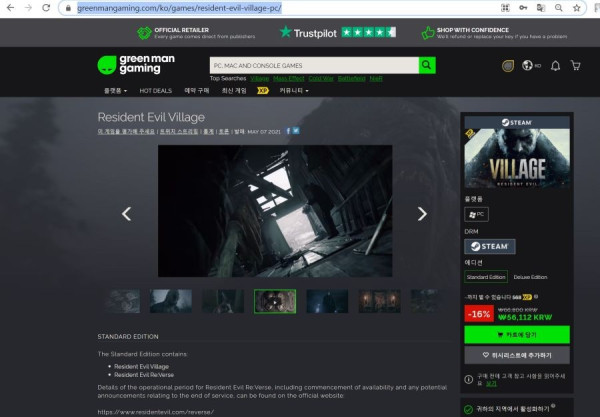Open the Battlefield top search link
The height and width of the screenshot is (417, 600).
point(351,78)
